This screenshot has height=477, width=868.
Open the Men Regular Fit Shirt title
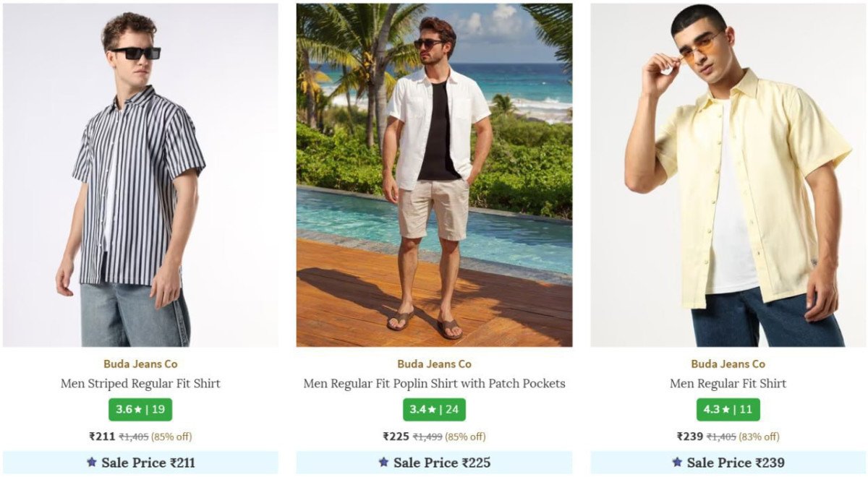tap(728, 384)
